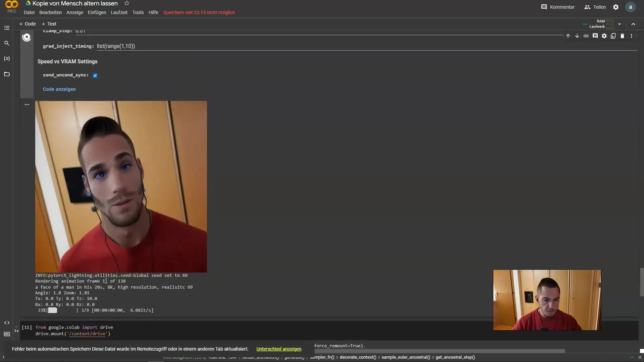Image resolution: width=644 pixels, height=362 pixels.
Task: Click the save failed warning text
Action: point(199,12)
